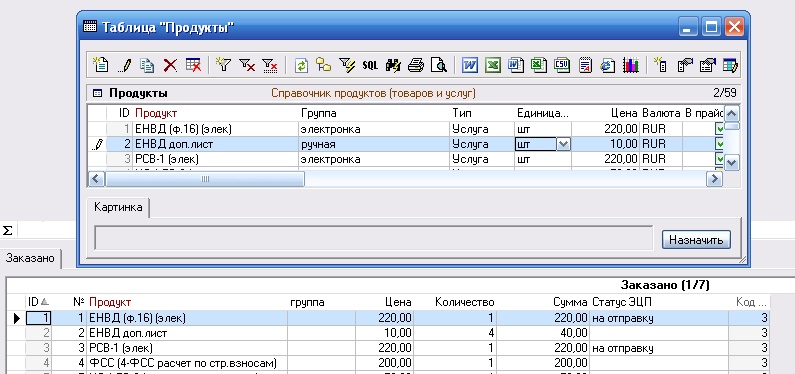This screenshot has width=795, height=374.
Task: Click the Тип column header
Action: coord(462,113)
